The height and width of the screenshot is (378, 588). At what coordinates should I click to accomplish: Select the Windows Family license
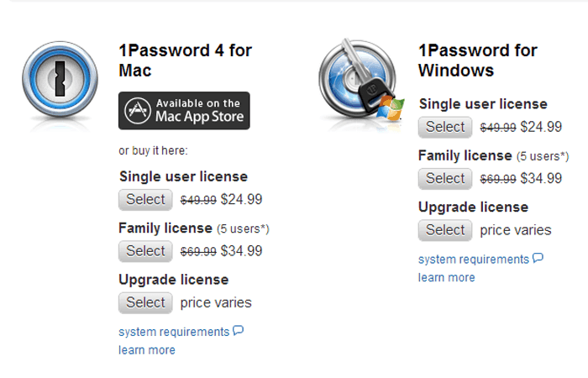[x=444, y=178]
